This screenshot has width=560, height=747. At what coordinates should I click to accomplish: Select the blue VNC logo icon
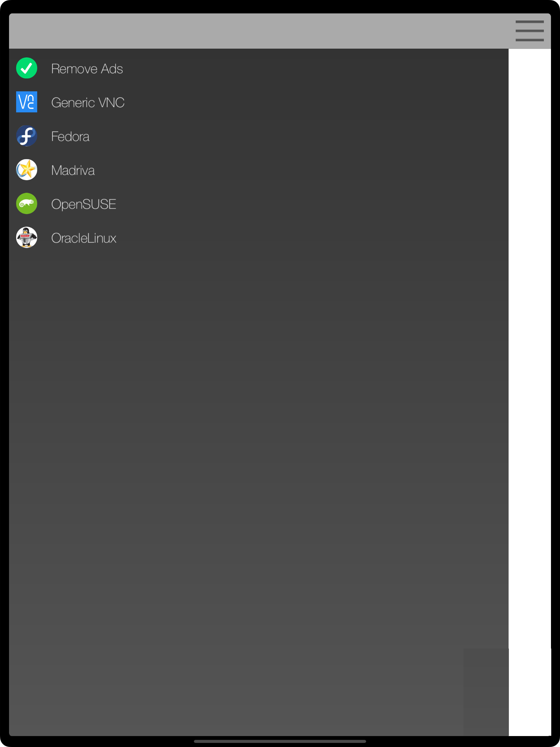click(27, 102)
